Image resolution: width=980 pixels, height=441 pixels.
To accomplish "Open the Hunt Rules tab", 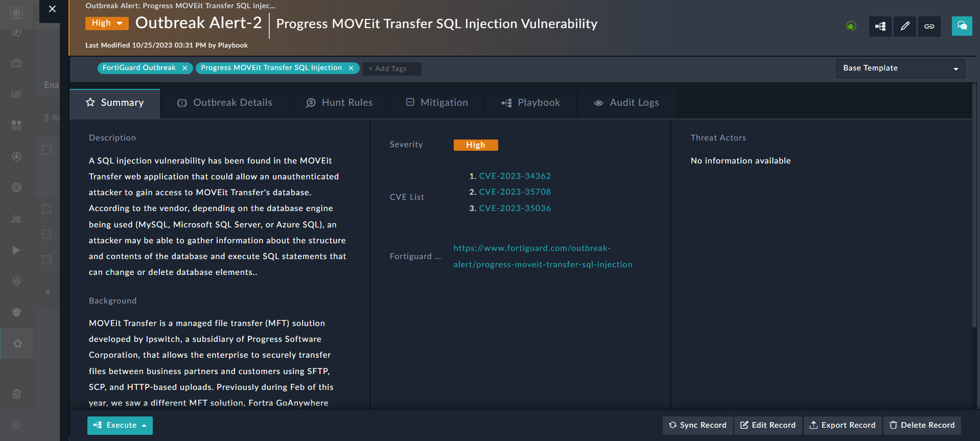I will click(339, 104).
